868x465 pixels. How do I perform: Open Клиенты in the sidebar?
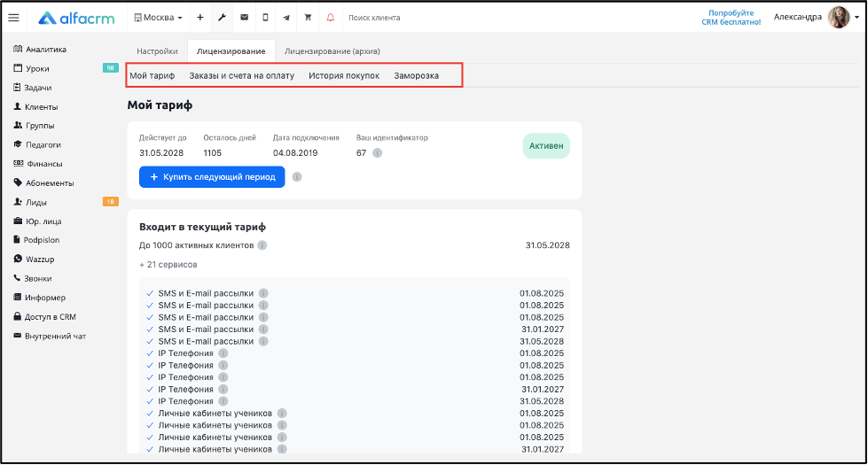click(35, 106)
